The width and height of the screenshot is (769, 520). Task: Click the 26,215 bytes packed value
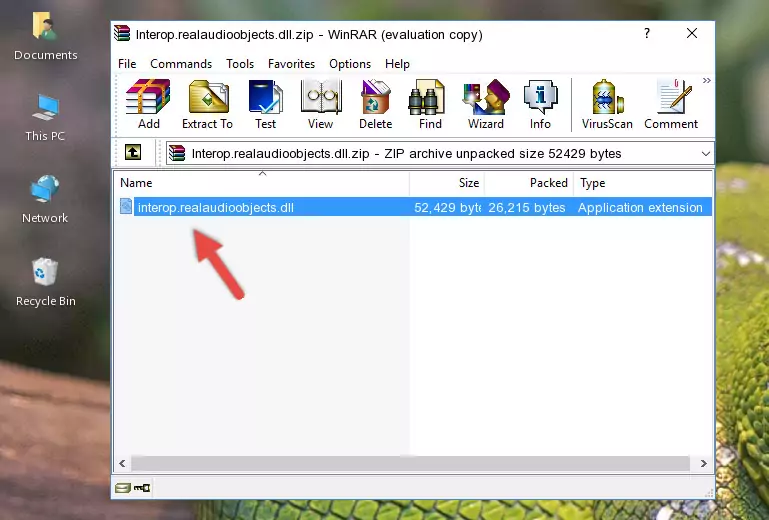pos(526,208)
